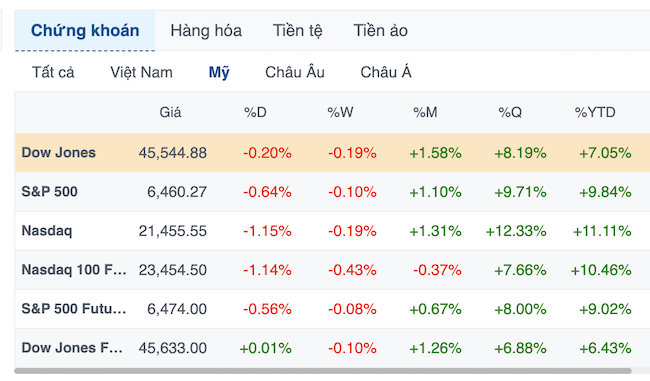The width and height of the screenshot is (650, 381).
Task: Open the Nasdaq index row
Action: pyautogui.click(x=332, y=231)
